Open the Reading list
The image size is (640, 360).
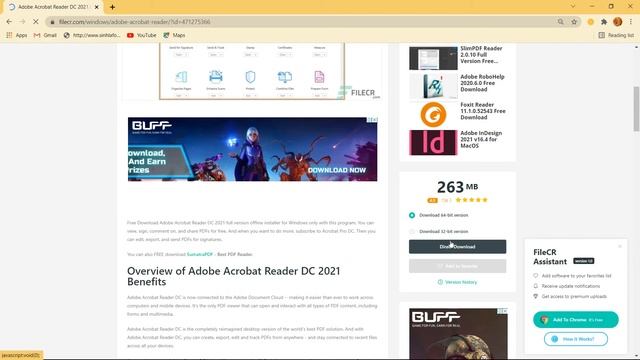click(616, 36)
